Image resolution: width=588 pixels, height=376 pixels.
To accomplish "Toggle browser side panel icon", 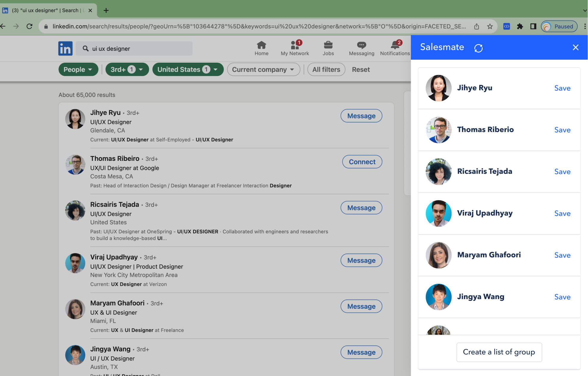I will (x=533, y=26).
